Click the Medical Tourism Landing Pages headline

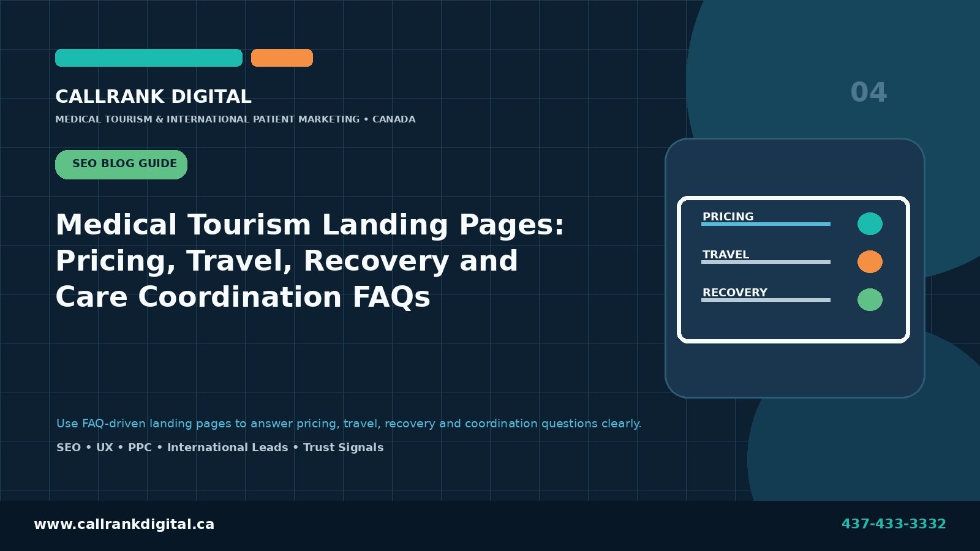tap(309, 261)
